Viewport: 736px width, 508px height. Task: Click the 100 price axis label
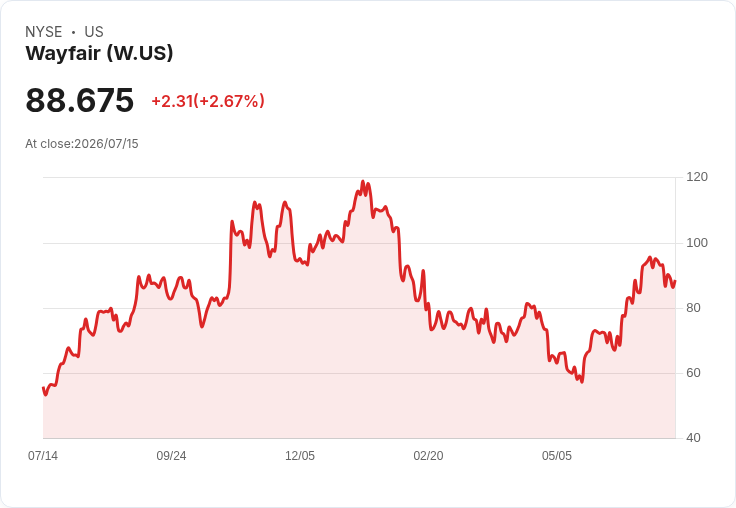tap(697, 243)
